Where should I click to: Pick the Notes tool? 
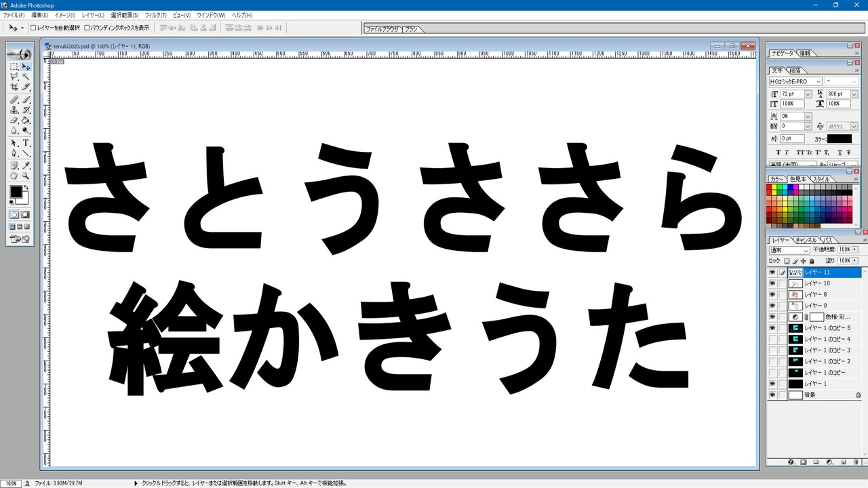[x=14, y=165]
